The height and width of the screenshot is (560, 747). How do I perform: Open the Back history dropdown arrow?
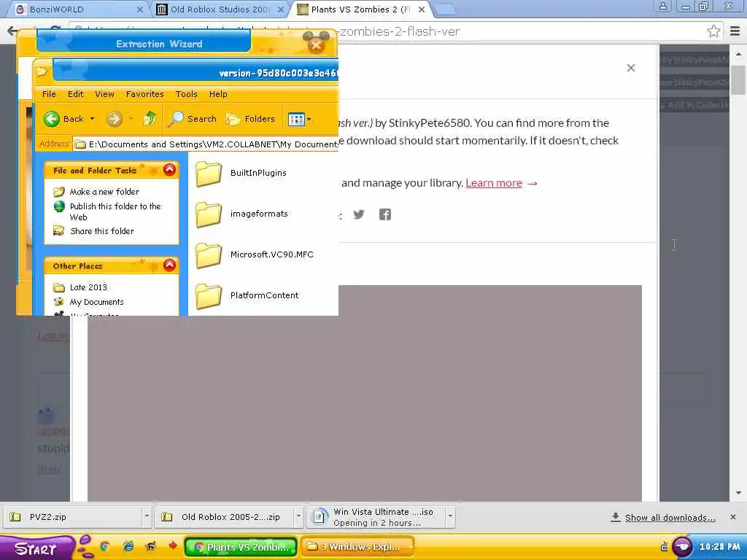(93, 119)
